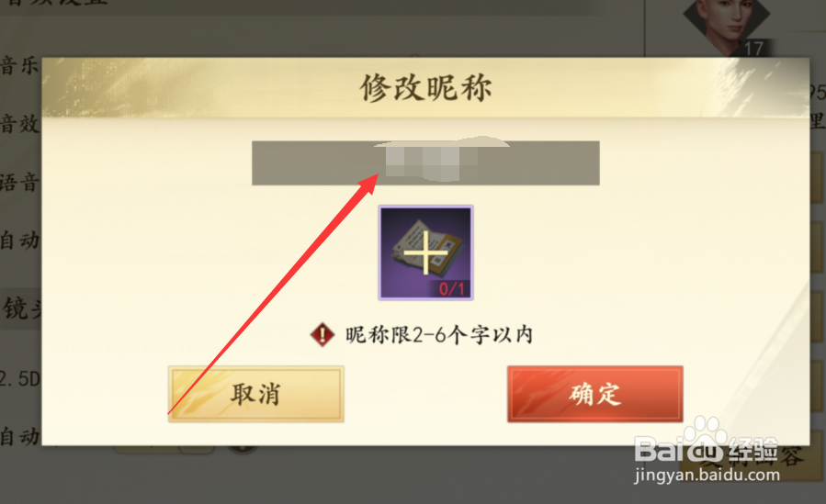Viewport: 826px width, 504px height.
Task: Click the level 17 badge
Action: coord(753,49)
